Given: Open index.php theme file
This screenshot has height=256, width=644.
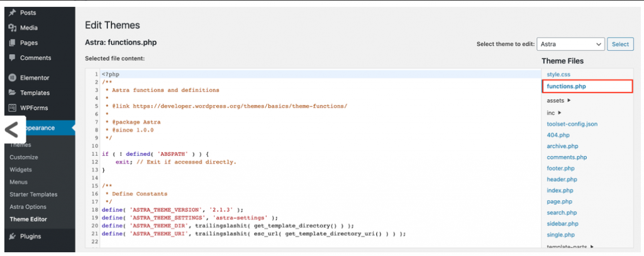Looking at the screenshot, I should point(560,190).
